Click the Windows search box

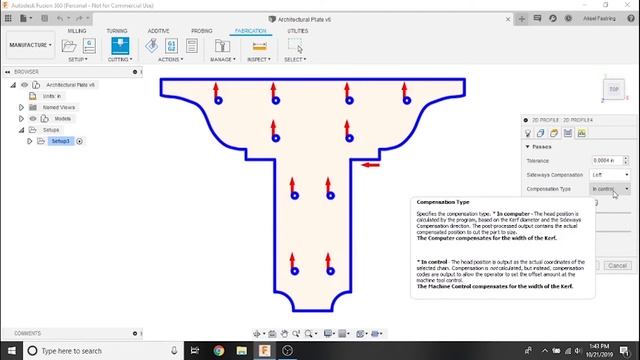[x=103, y=351]
